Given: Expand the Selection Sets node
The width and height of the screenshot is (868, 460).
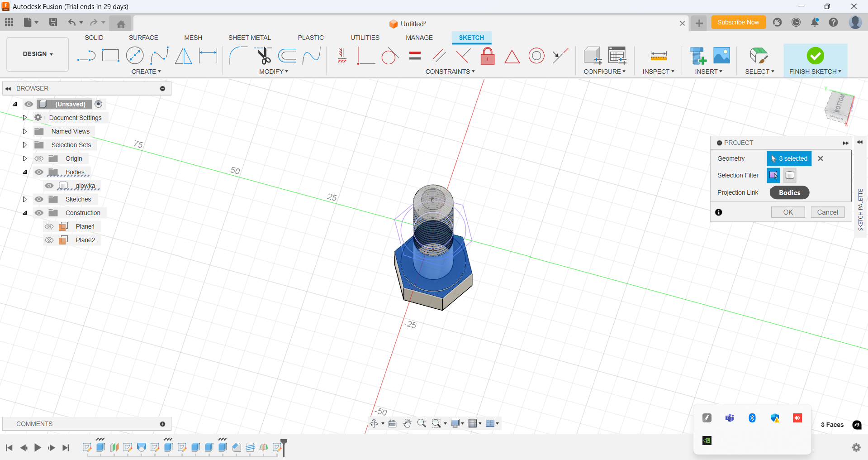Looking at the screenshot, I should point(25,145).
